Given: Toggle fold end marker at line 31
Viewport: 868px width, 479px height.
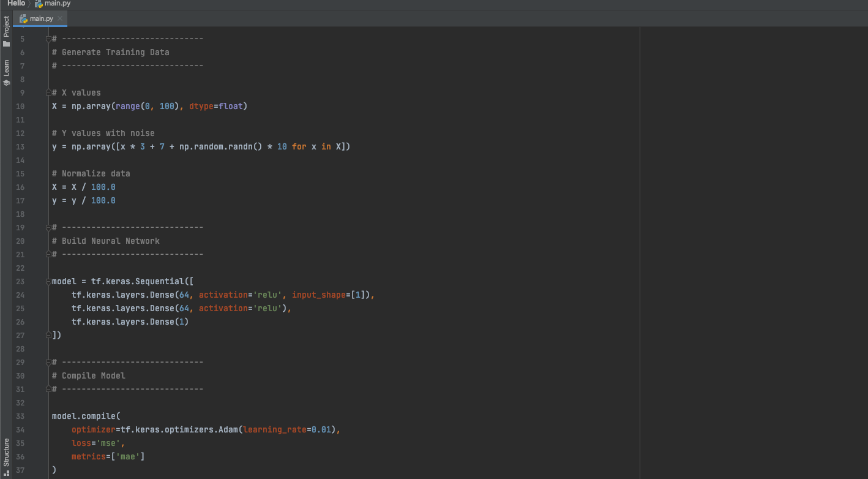Looking at the screenshot, I should click(x=48, y=389).
